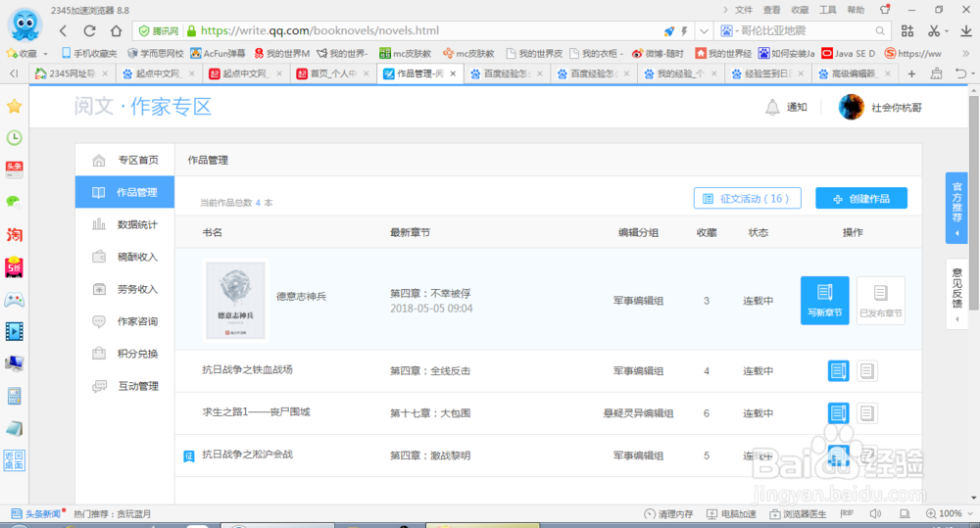Open the scissors screenshot tool icon

click(934, 30)
